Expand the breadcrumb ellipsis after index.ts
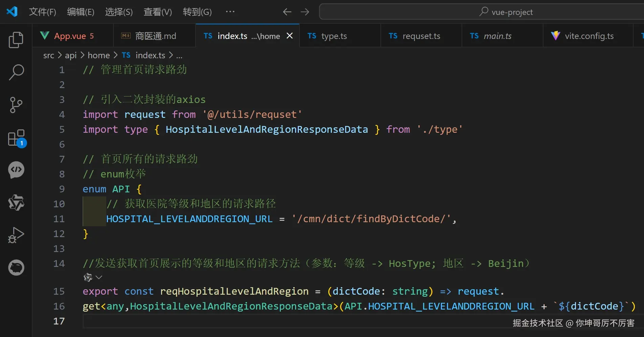644x337 pixels. click(179, 55)
